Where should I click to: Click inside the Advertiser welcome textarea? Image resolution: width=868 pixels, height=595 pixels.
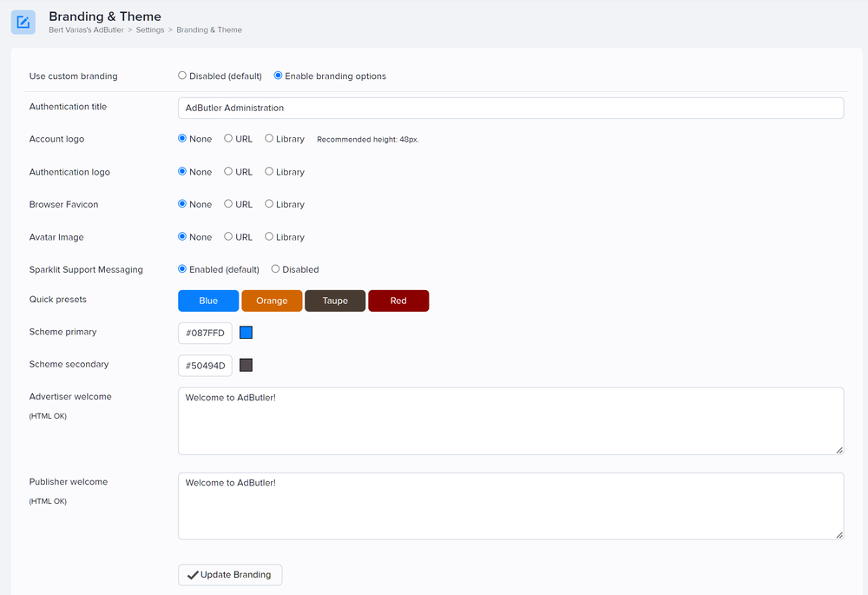point(510,421)
